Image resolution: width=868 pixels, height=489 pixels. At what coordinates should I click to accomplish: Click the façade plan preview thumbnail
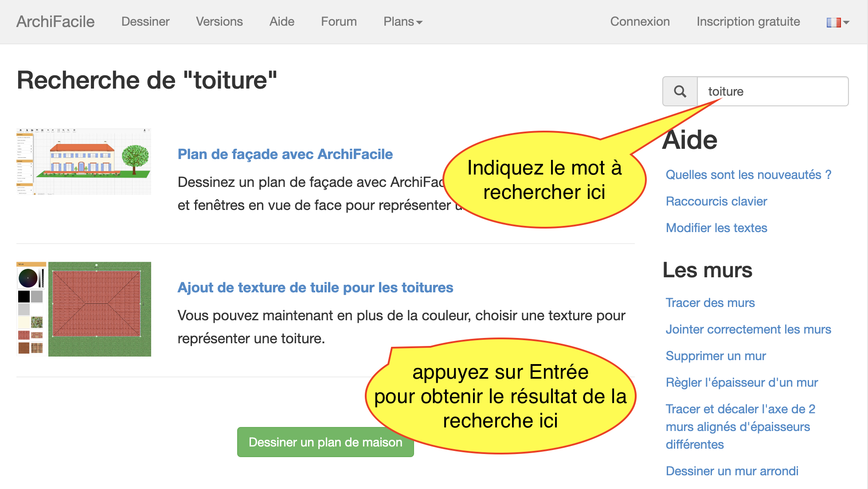tap(83, 161)
